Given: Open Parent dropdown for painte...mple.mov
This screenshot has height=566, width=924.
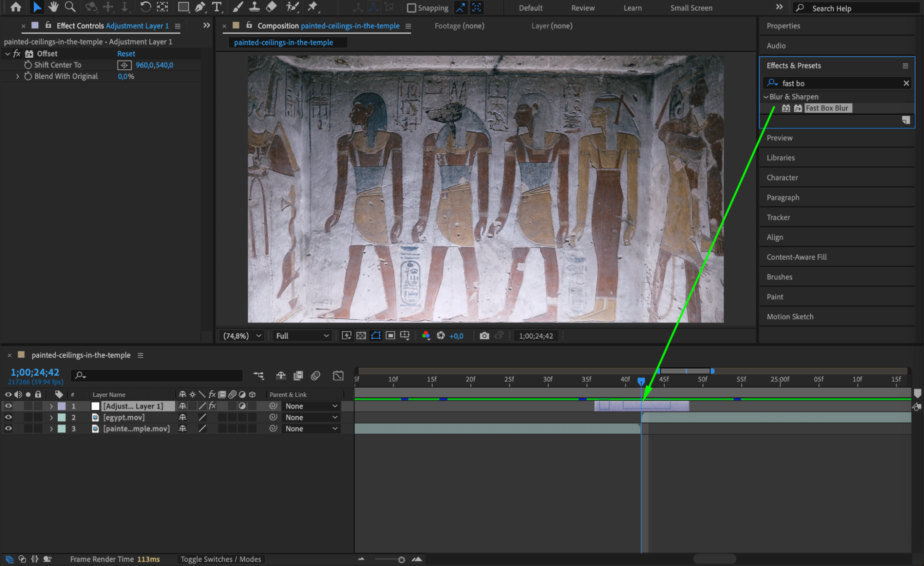Looking at the screenshot, I should coord(311,429).
